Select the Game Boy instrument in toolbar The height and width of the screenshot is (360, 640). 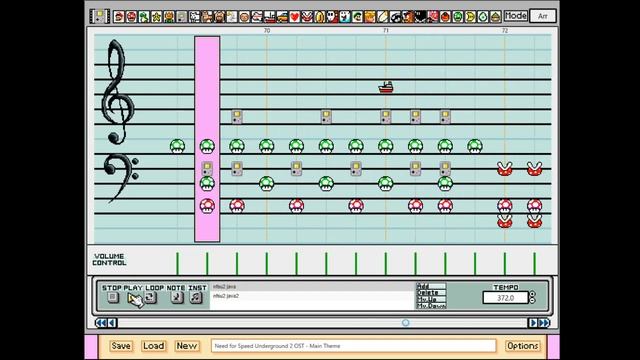click(x=182, y=17)
